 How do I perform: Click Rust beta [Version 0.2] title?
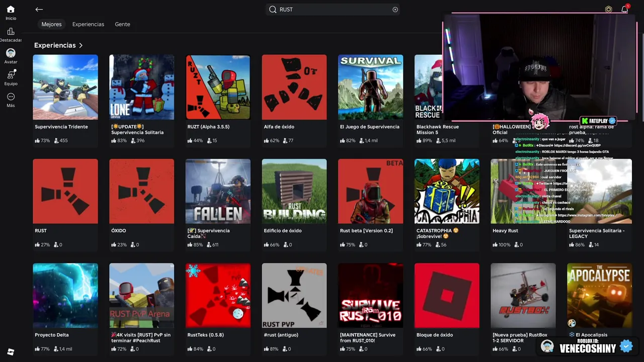(366, 231)
